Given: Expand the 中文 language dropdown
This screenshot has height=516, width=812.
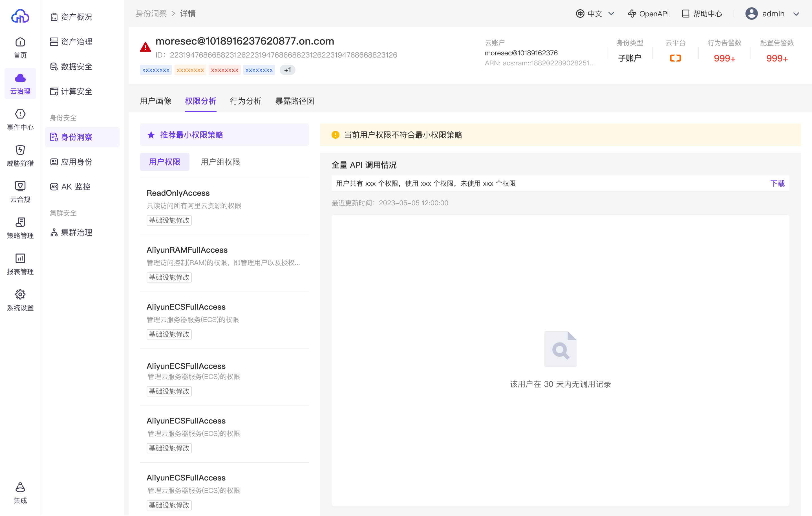Looking at the screenshot, I should click(595, 14).
